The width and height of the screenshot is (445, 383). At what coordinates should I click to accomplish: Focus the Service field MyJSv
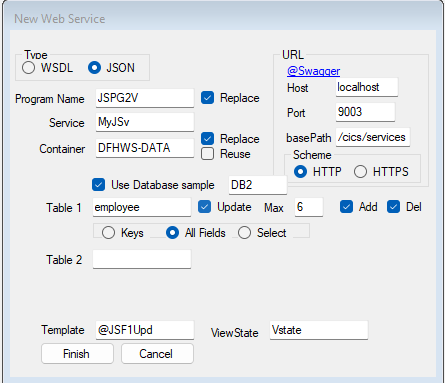pyautogui.click(x=145, y=122)
